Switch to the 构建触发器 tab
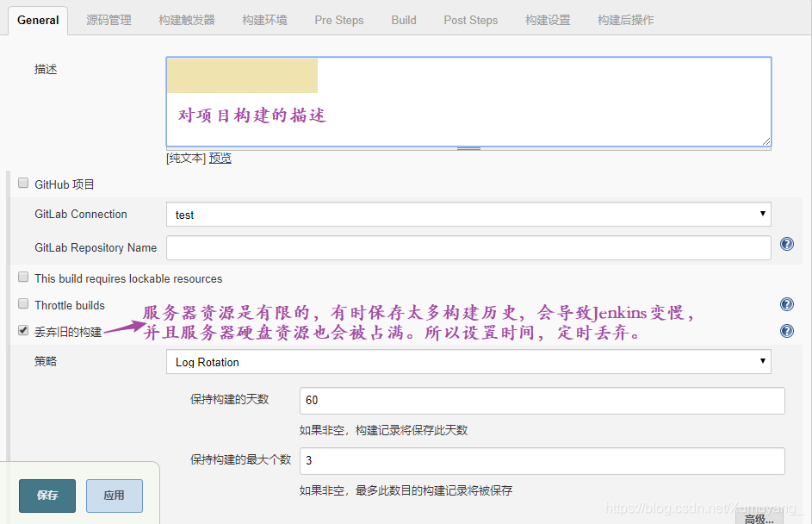Screen dimensions: 812x524 click(x=187, y=20)
